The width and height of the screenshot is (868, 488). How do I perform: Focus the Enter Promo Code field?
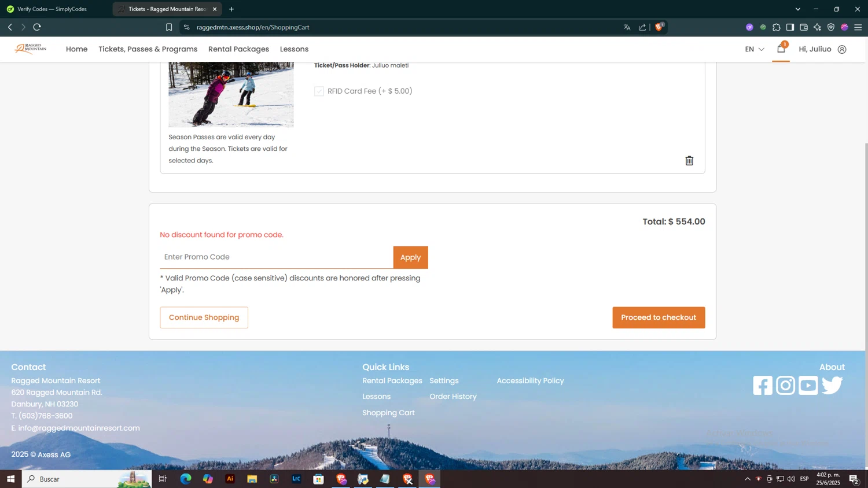pos(277,257)
